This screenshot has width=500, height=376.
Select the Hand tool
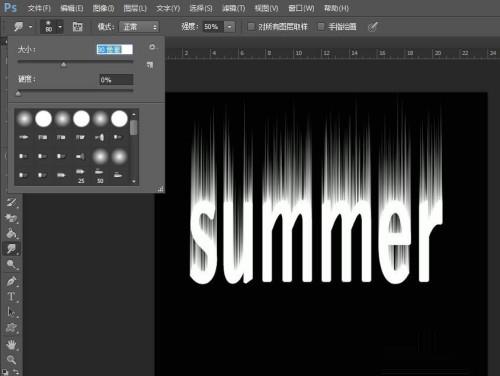pos(11,344)
